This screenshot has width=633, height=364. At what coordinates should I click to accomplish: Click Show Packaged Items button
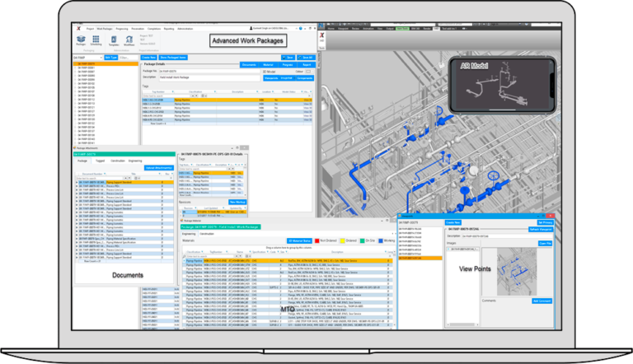173,58
